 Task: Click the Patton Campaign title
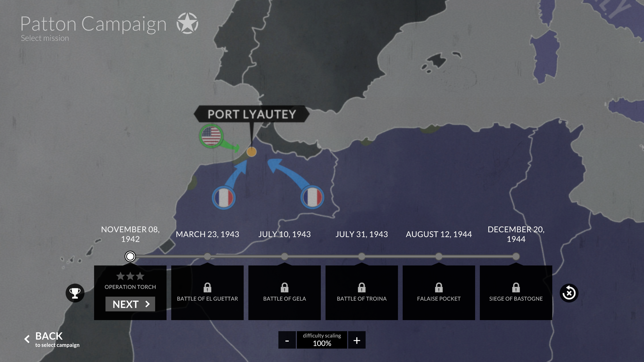[94, 24]
